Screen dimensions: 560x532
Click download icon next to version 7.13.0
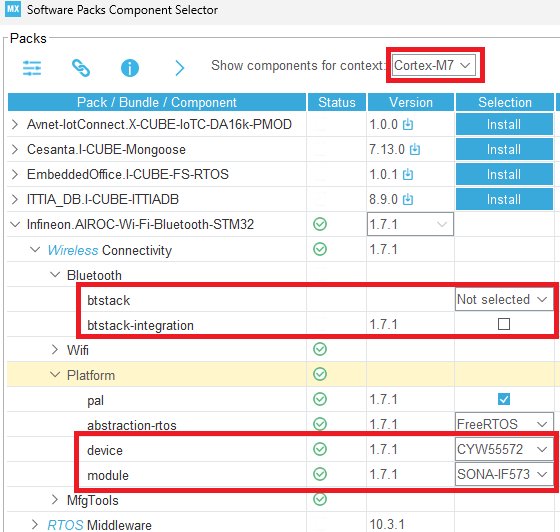(x=415, y=149)
